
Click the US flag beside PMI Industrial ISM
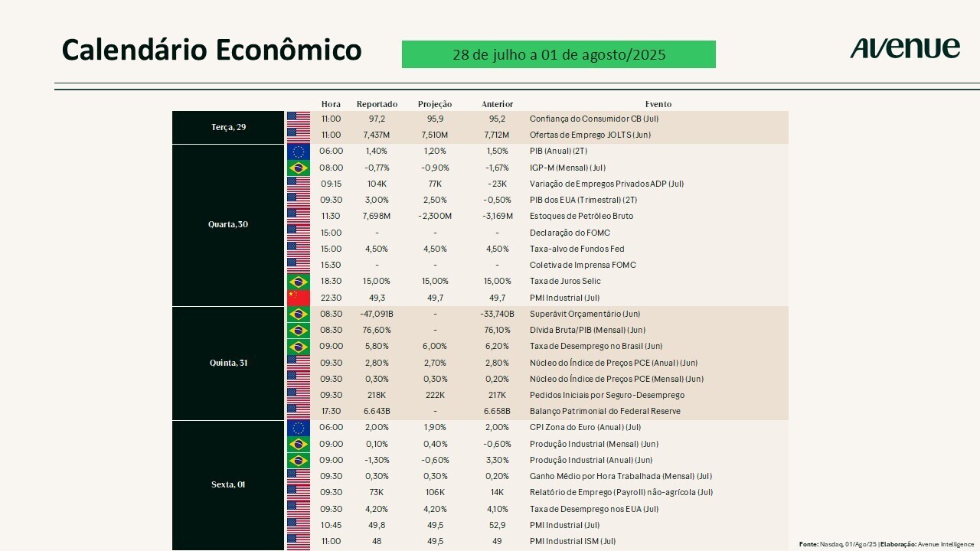coord(298,541)
